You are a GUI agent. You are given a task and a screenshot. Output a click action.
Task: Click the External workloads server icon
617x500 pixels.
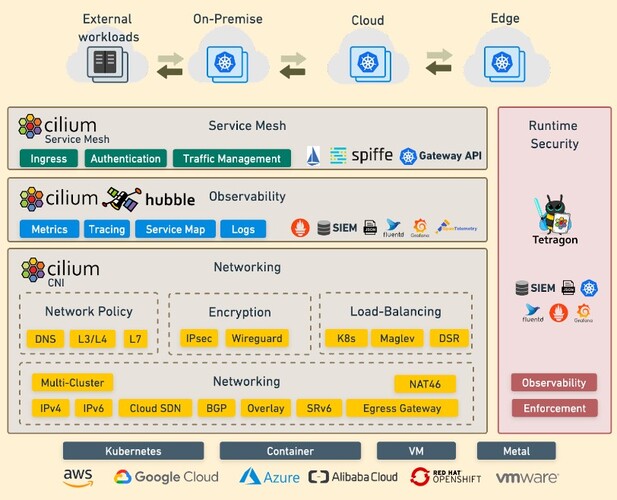coord(107,64)
